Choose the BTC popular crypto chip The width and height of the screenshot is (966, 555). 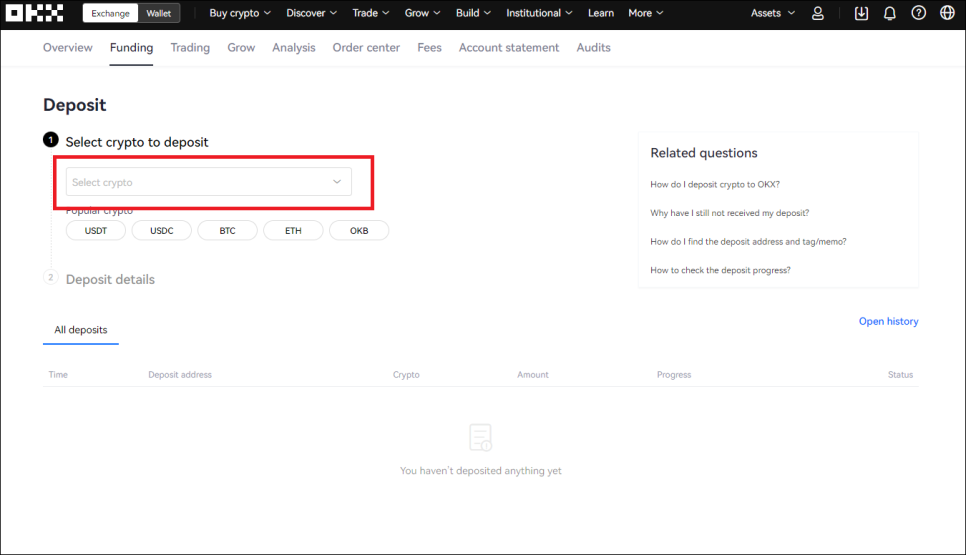pos(227,230)
